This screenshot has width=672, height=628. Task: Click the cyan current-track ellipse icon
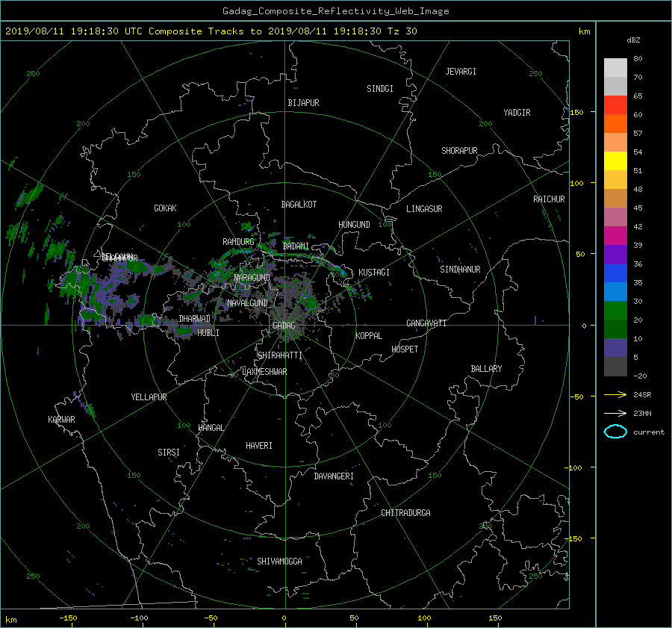(615, 432)
